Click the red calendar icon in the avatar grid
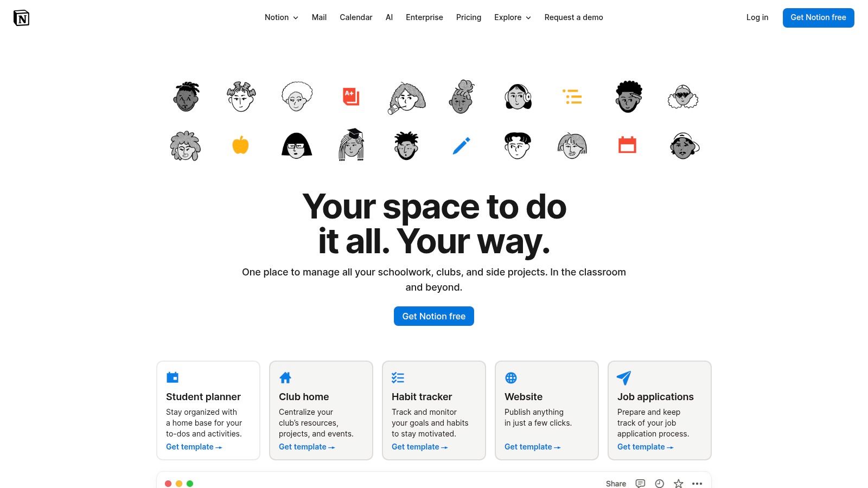This screenshot has width=868, height=488. pyautogui.click(x=627, y=145)
